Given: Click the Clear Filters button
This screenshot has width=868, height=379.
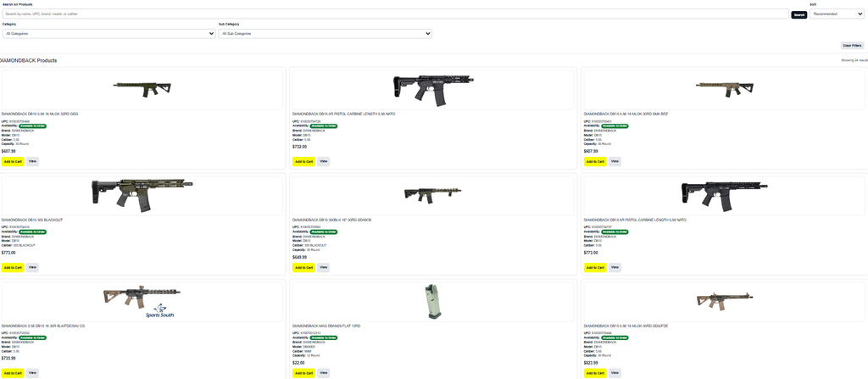Looking at the screenshot, I should [x=852, y=46].
